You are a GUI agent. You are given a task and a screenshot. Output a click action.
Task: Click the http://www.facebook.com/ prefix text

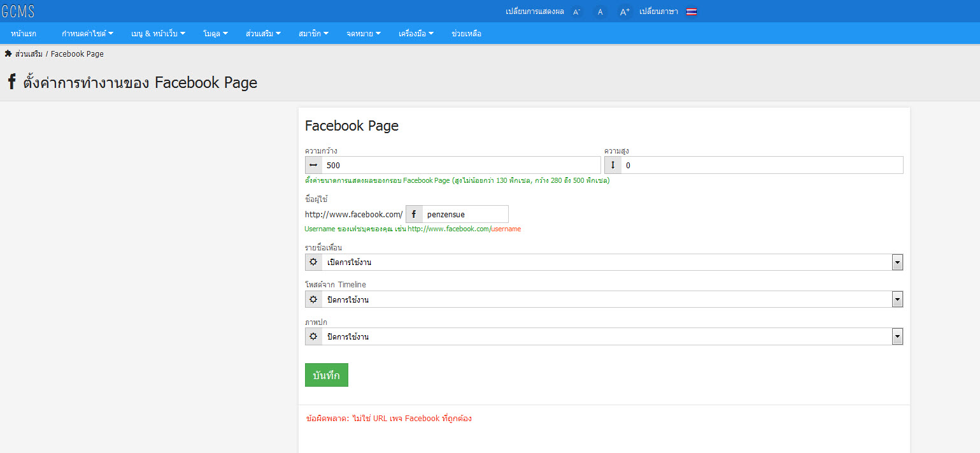pyautogui.click(x=354, y=214)
